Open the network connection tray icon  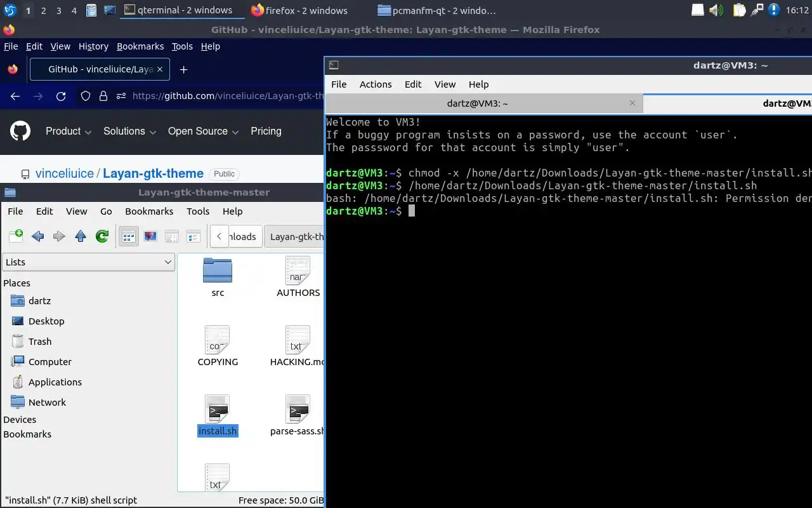coord(757,10)
